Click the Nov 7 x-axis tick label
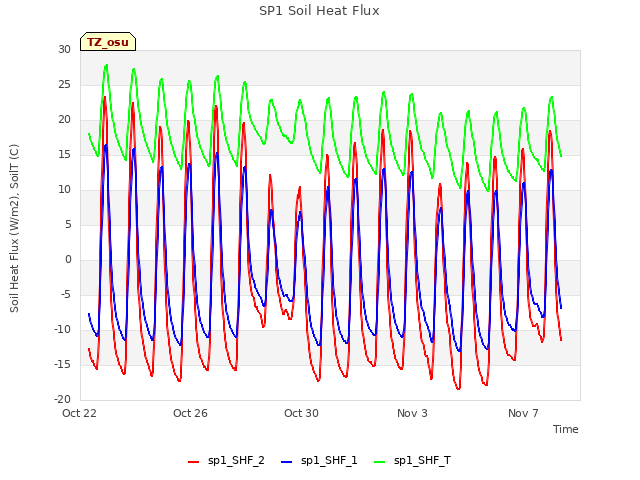This screenshot has width=640, height=480. [523, 413]
